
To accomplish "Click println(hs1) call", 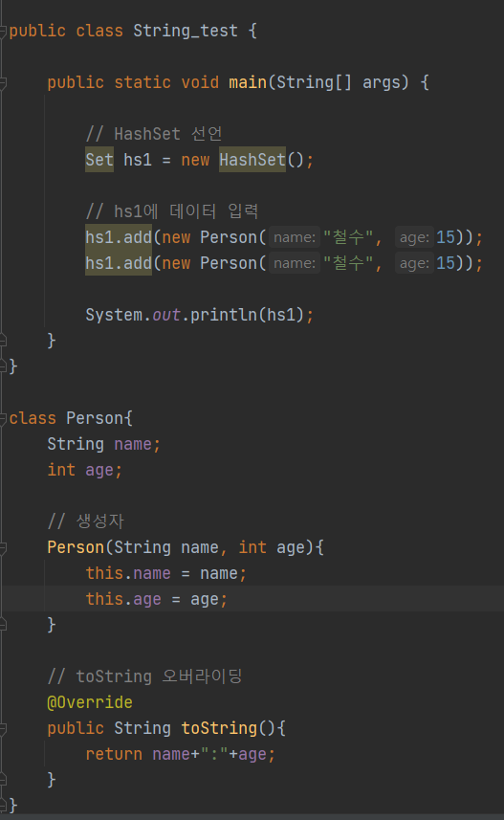I will (x=248, y=315).
